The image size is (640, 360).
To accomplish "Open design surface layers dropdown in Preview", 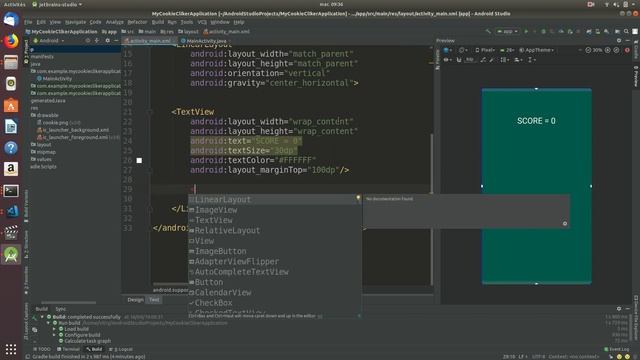I will click(x=448, y=50).
